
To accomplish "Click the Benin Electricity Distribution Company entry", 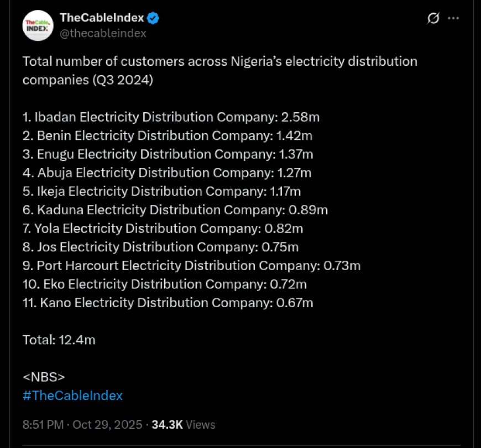I will pos(167,135).
